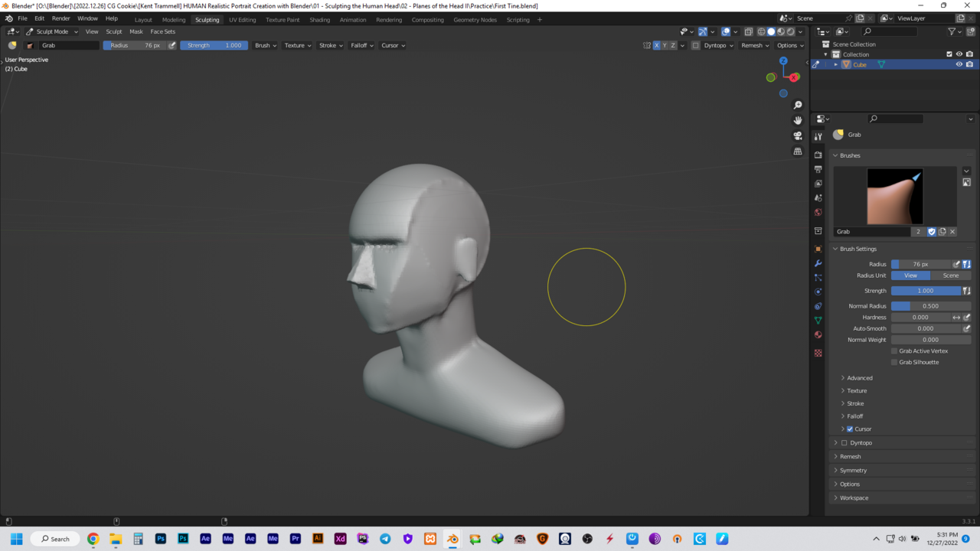Switch to the UV Editing workspace tab
The image size is (980, 551).
(x=242, y=19)
